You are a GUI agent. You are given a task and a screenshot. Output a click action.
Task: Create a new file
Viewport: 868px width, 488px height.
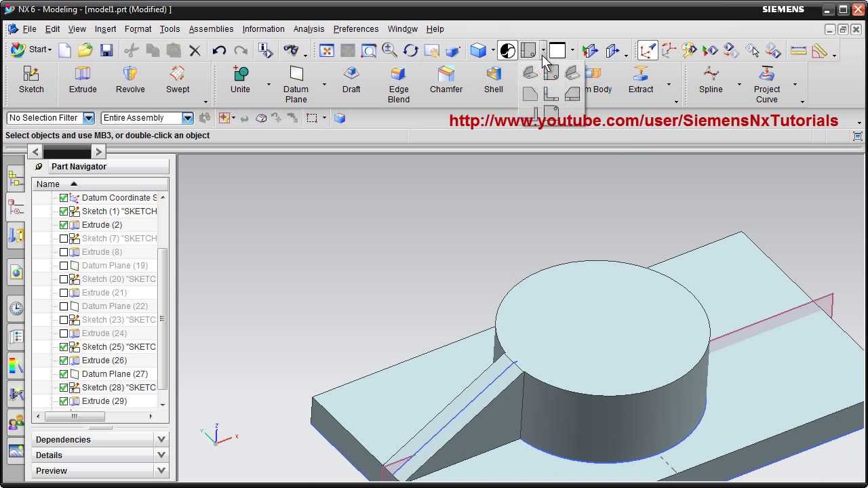[x=65, y=50]
